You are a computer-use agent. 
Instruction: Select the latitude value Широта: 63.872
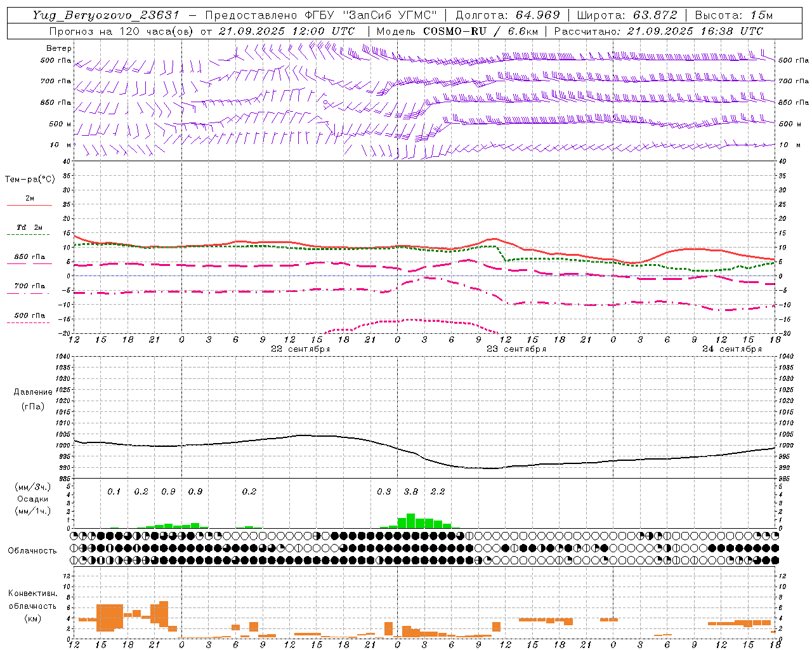pos(627,15)
